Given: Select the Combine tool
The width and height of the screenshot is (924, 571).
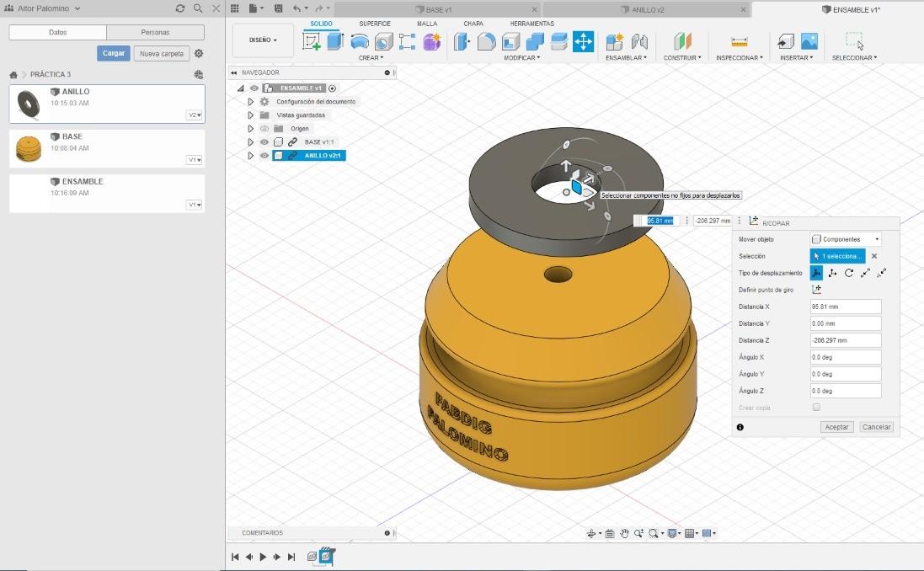Looking at the screenshot, I should coord(535,41).
